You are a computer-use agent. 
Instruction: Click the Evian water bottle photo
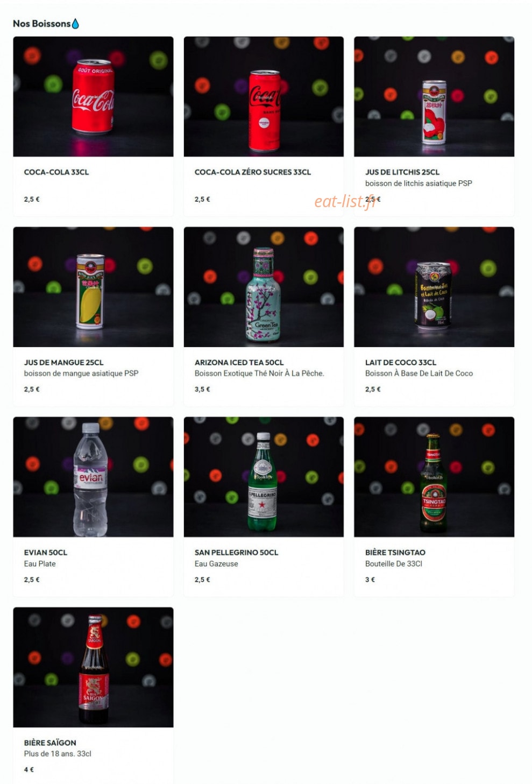pyautogui.click(x=93, y=477)
